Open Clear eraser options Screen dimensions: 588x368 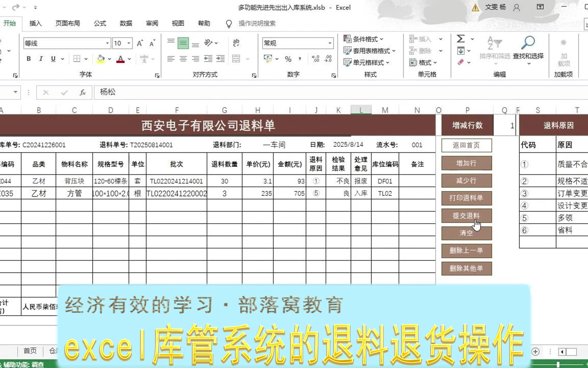pyautogui.click(x=461, y=62)
